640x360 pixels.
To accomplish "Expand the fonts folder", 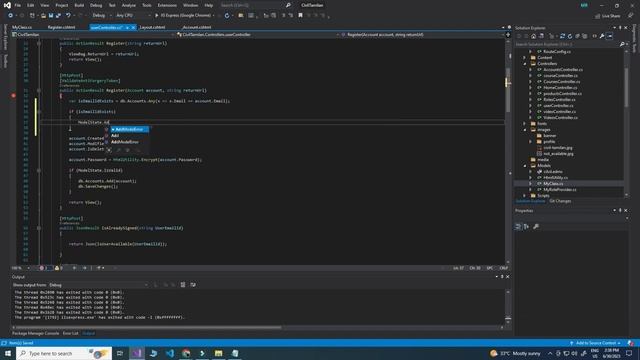I will click(525, 124).
